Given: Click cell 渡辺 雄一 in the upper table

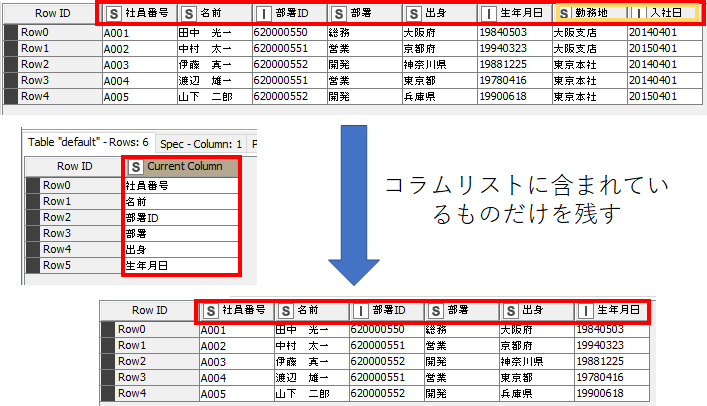Looking at the screenshot, I should click(x=215, y=81).
